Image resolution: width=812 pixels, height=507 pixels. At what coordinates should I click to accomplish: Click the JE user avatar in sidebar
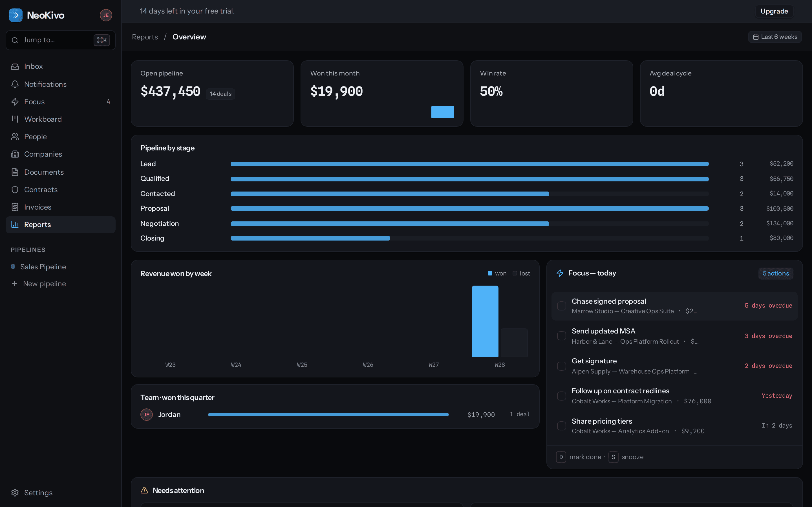pos(106,15)
